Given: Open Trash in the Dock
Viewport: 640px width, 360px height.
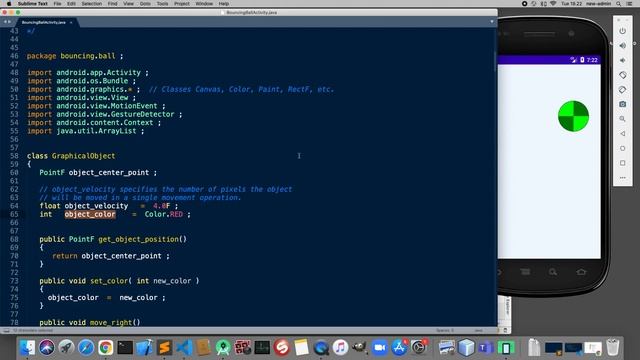Looking at the screenshot, I should pyautogui.click(x=613, y=347).
